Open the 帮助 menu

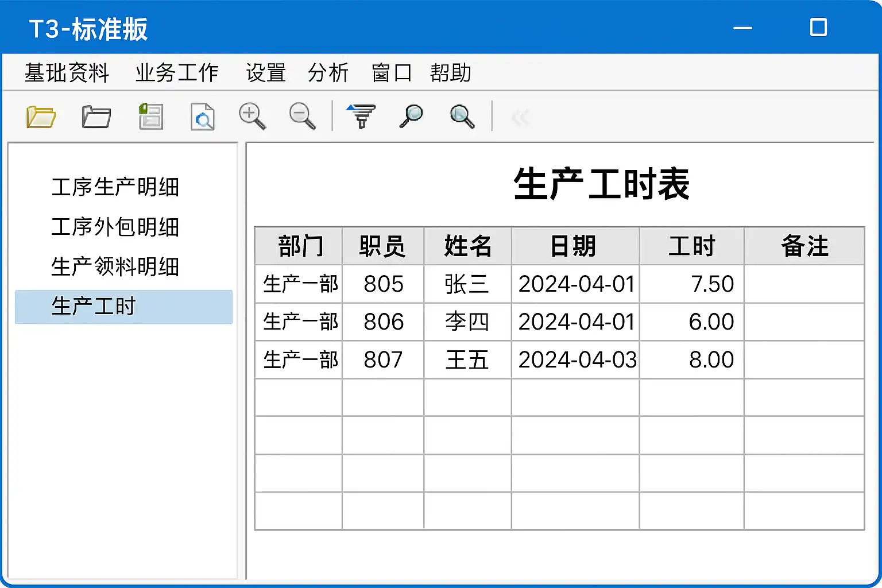click(451, 73)
